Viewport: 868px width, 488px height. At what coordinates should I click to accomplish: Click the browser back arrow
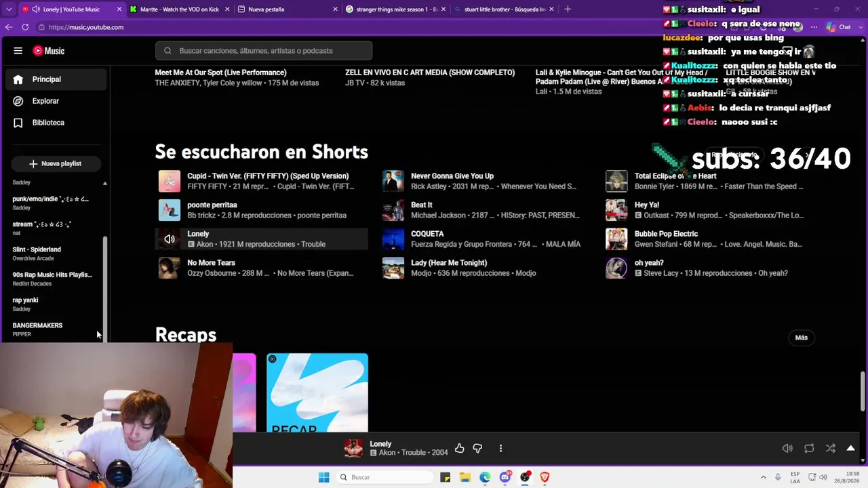9,27
